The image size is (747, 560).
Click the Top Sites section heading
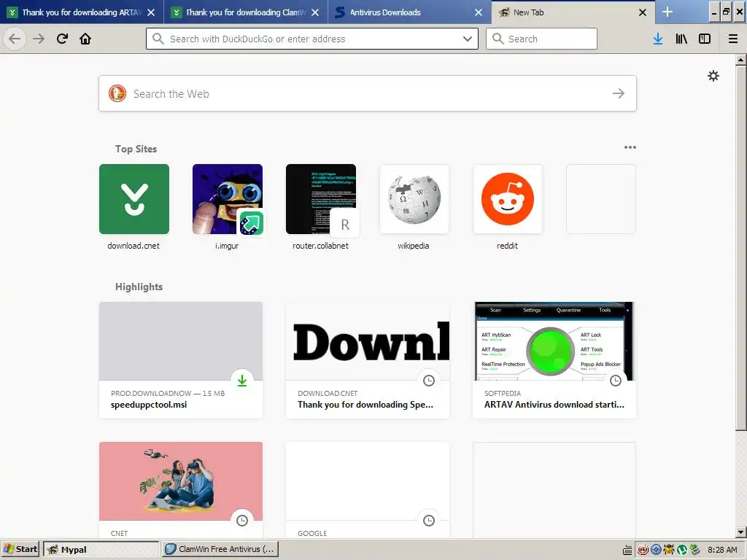(136, 149)
